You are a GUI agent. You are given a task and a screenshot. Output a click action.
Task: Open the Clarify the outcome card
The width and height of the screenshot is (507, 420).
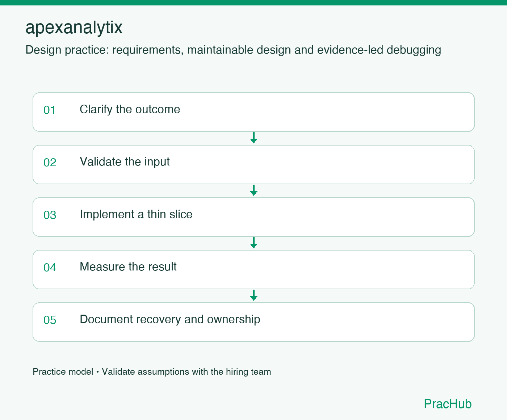point(253,112)
